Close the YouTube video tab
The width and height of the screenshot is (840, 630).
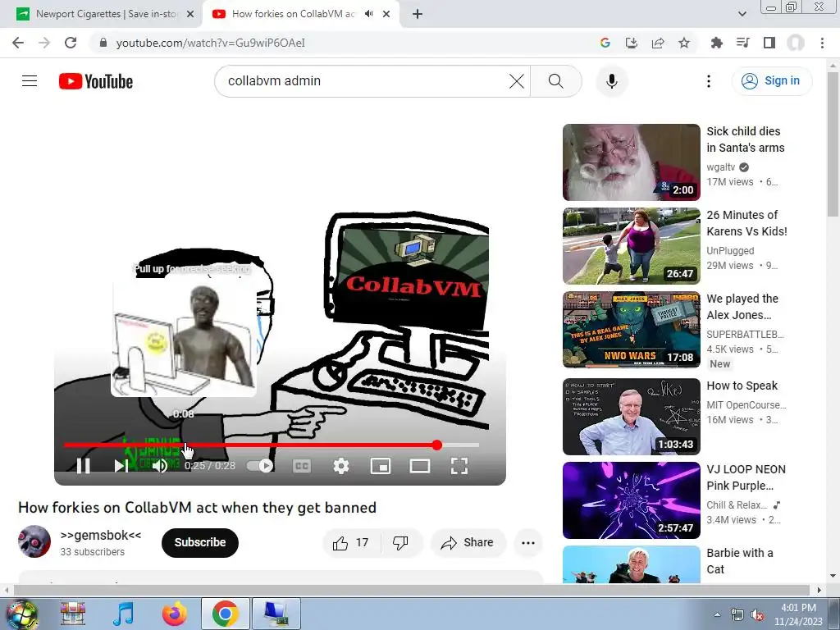tap(386, 14)
